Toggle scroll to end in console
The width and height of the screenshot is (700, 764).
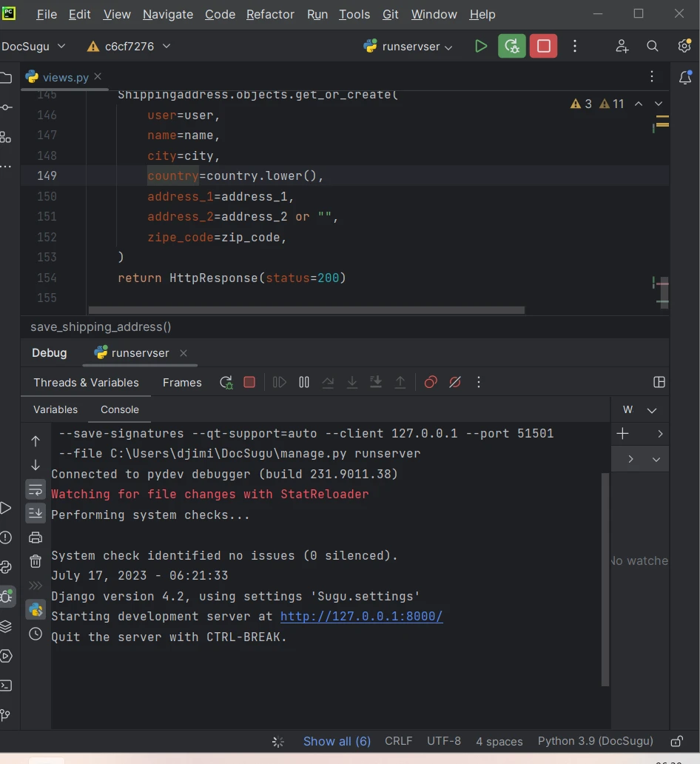click(35, 512)
